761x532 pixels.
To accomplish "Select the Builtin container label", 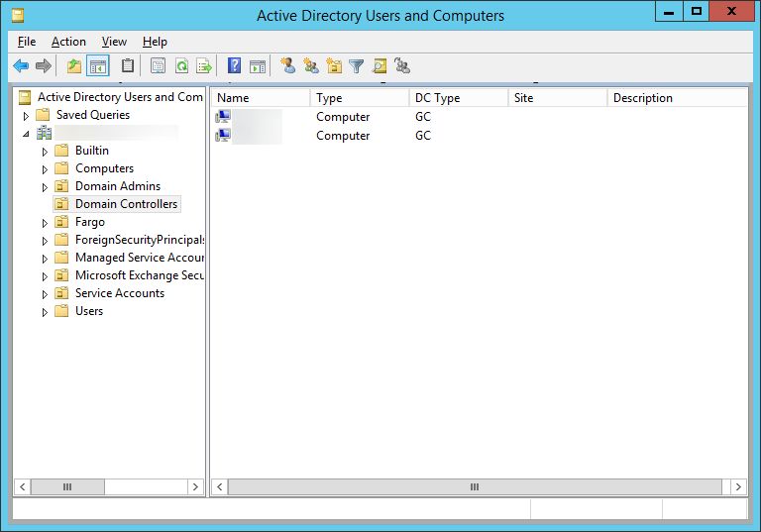I will pyautogui.click(x=92, y=150).
